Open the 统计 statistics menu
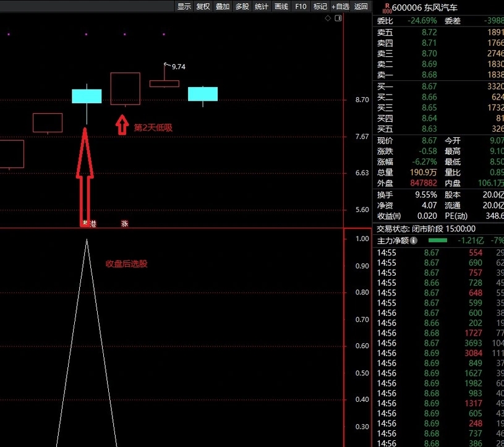This screenshot has height=447, width=504. (x=262, y=7)
